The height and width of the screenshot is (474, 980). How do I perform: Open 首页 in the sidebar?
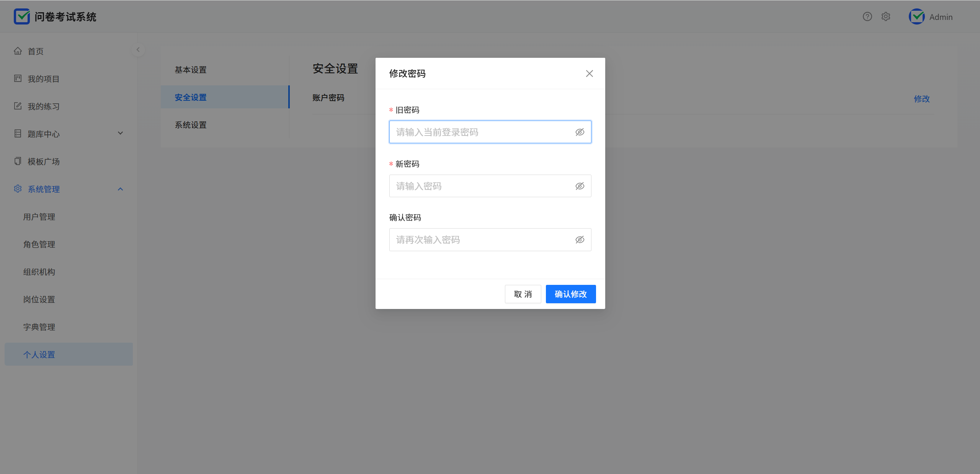(69, 51)
